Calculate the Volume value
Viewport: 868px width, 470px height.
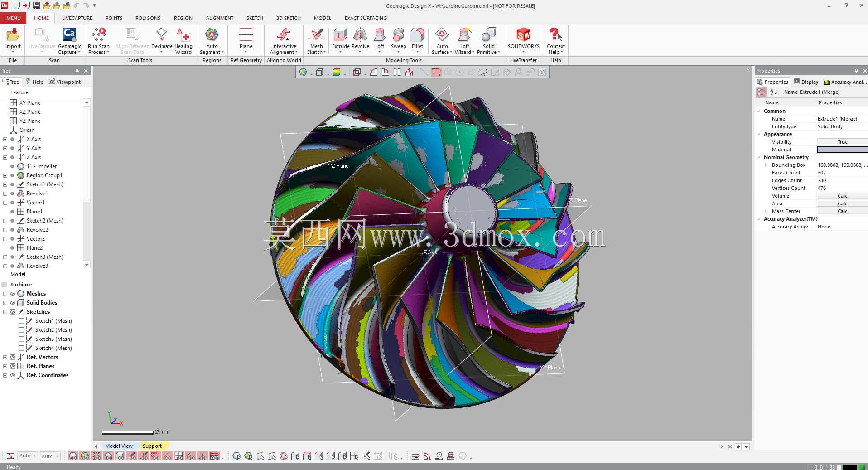[842, 196]
